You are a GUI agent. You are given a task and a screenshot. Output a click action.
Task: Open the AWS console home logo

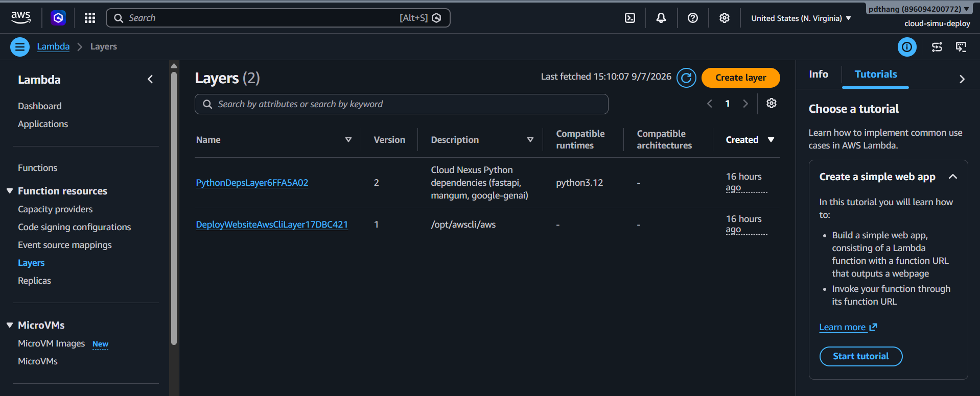click(20, 18)
